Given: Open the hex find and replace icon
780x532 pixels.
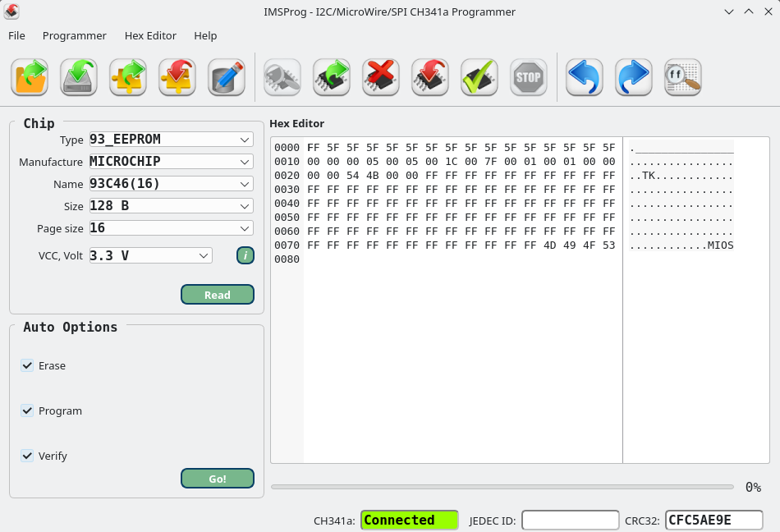Looking at the screenshot, I should coord(682,77).
